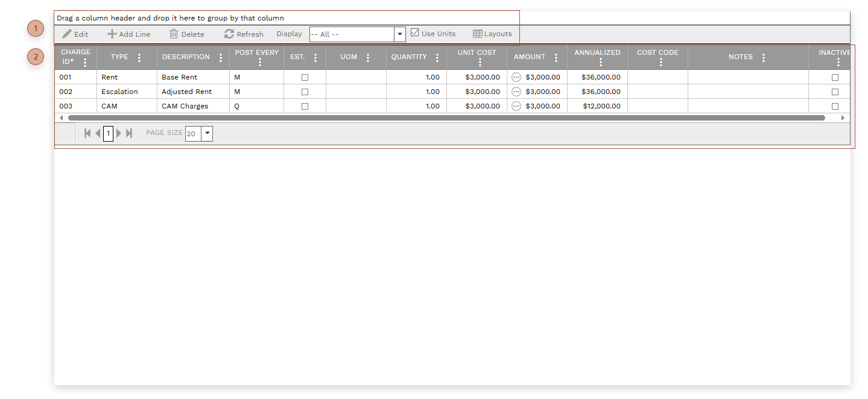Viewport: 868px width, 399px height.
Task: Open the UNIT COST column menu
Action: click(480, 61)
